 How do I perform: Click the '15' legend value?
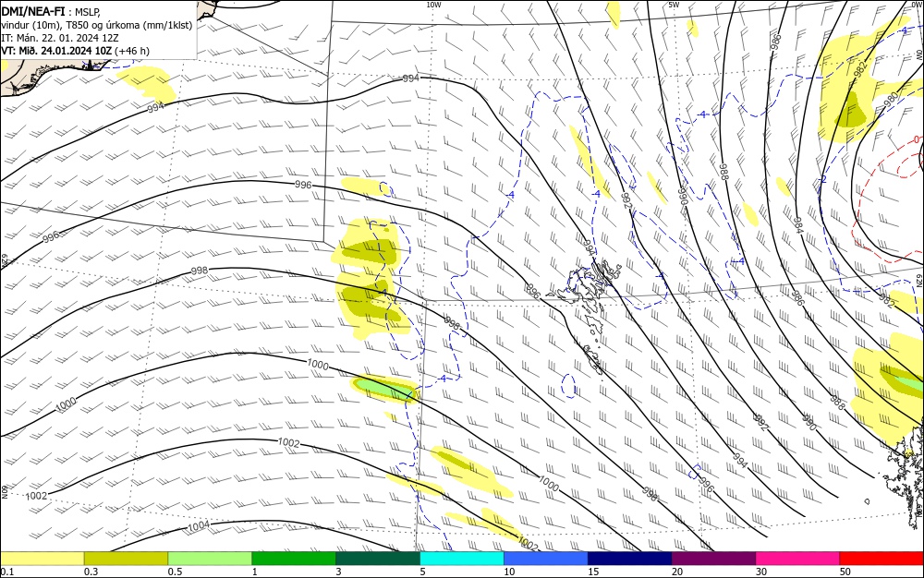593,572
